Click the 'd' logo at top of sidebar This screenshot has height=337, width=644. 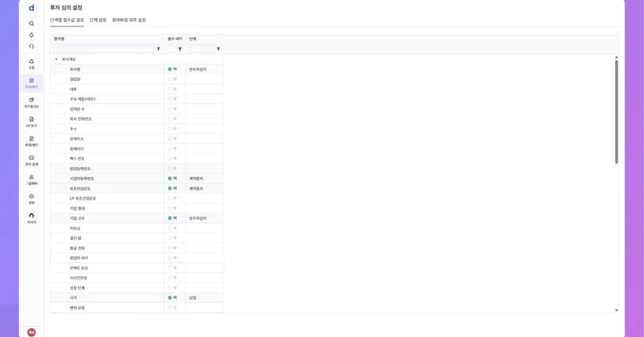click(31, 8)
